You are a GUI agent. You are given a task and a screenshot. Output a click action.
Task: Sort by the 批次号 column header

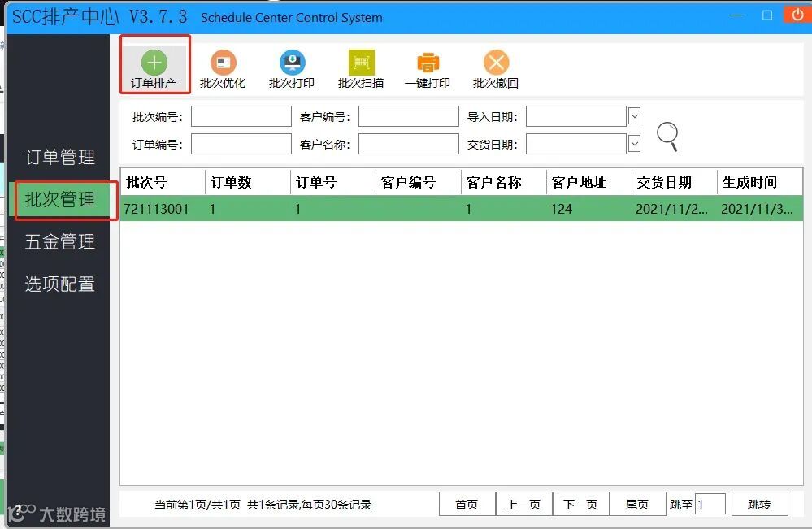pyautogui.click(x=163, y=182)
